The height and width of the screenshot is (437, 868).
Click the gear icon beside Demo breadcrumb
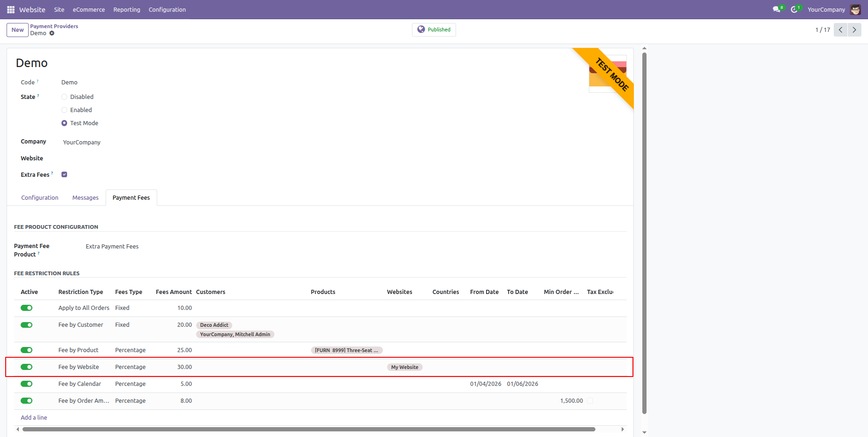coord(52,33)
